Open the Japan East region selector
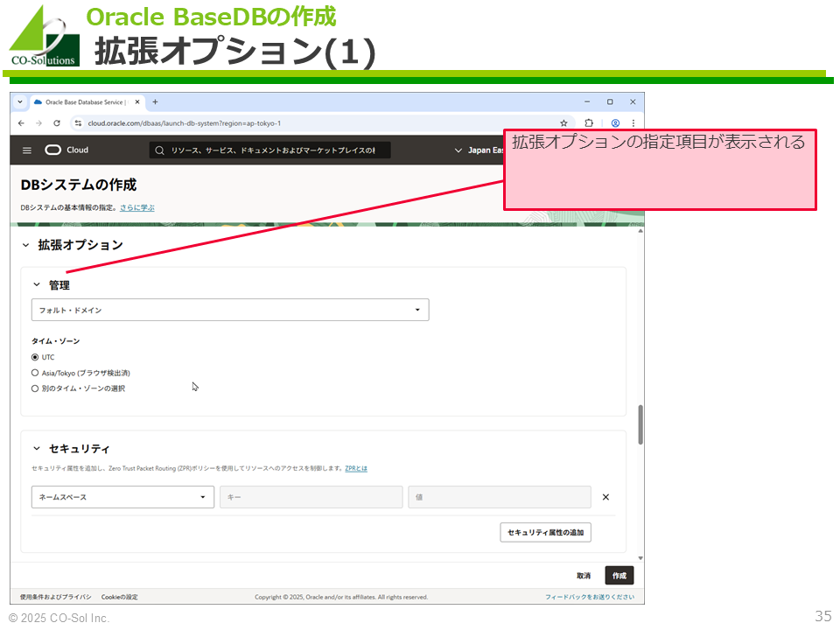This screenshot has width=840, height=630. (x=479, y=150)
